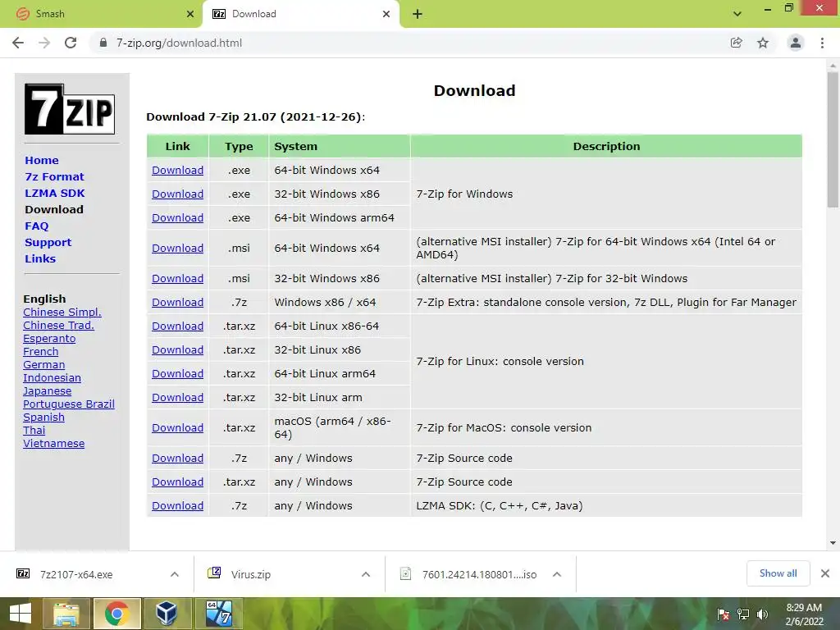
Task: Switch language to Spanish
Action: pos(44,418)
